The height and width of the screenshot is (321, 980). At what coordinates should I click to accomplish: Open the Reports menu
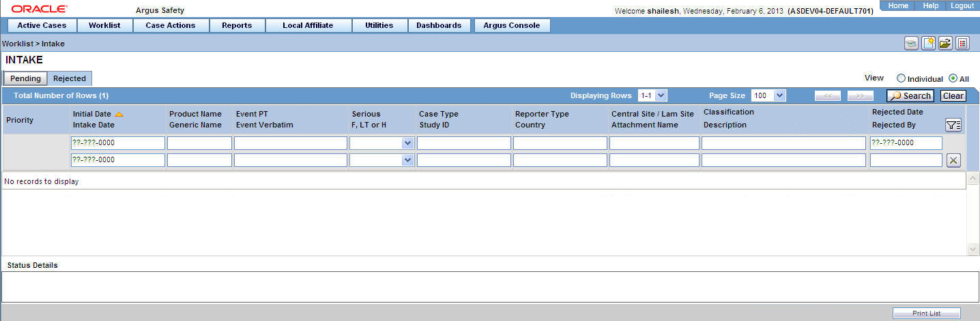pyautogui.click(x=237, y=25)
